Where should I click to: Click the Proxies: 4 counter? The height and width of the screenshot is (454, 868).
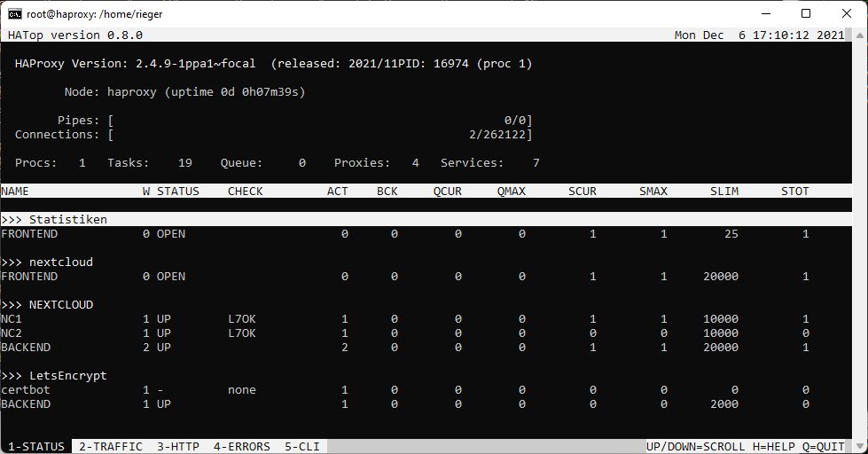point(377,163)
